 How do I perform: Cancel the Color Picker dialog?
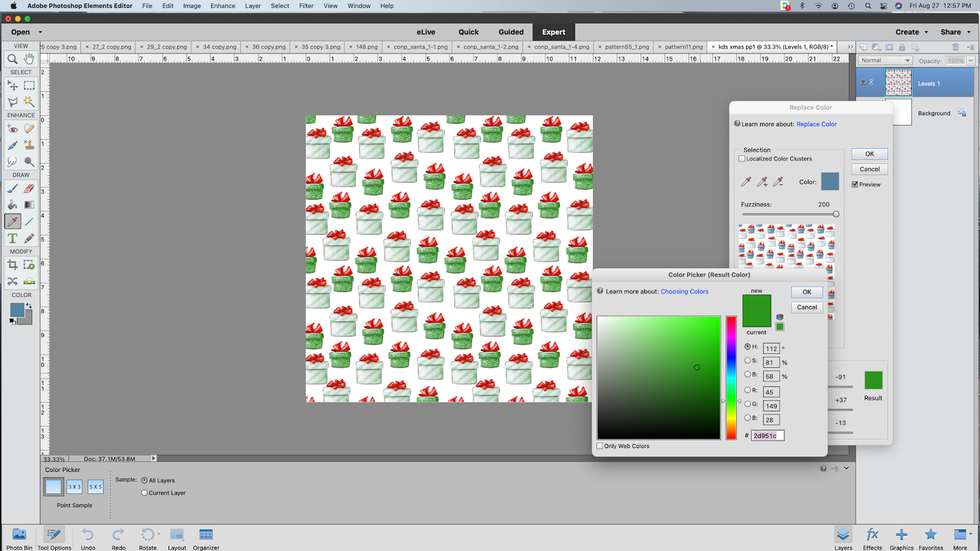click(807, 307)
